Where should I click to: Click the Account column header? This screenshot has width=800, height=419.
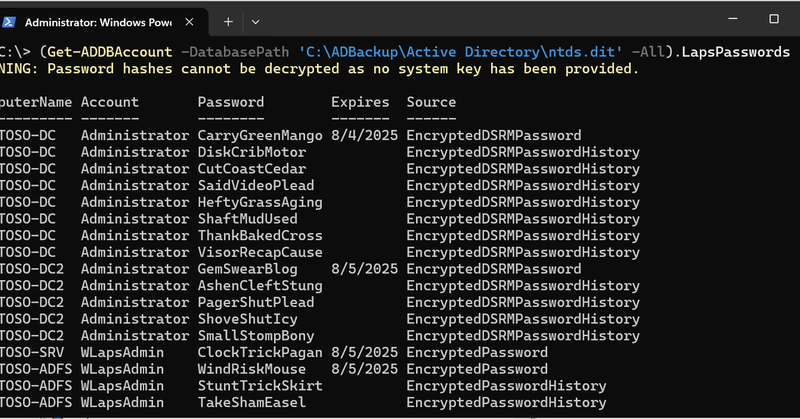coord(110,102)
